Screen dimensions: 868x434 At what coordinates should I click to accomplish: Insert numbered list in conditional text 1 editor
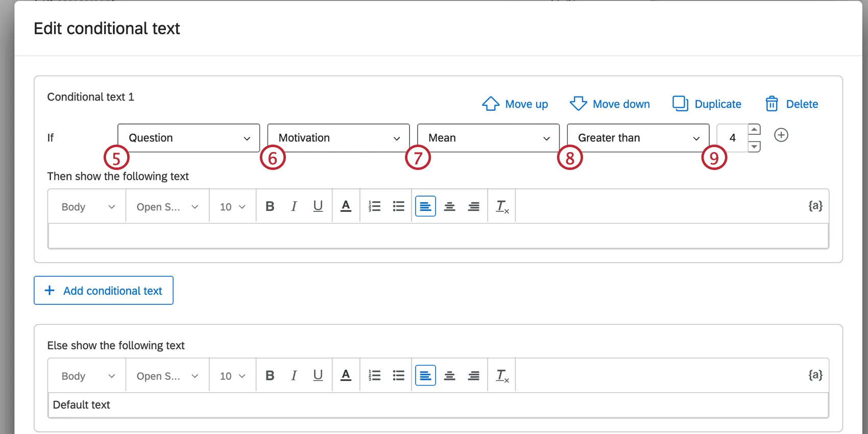pos(374,206)
